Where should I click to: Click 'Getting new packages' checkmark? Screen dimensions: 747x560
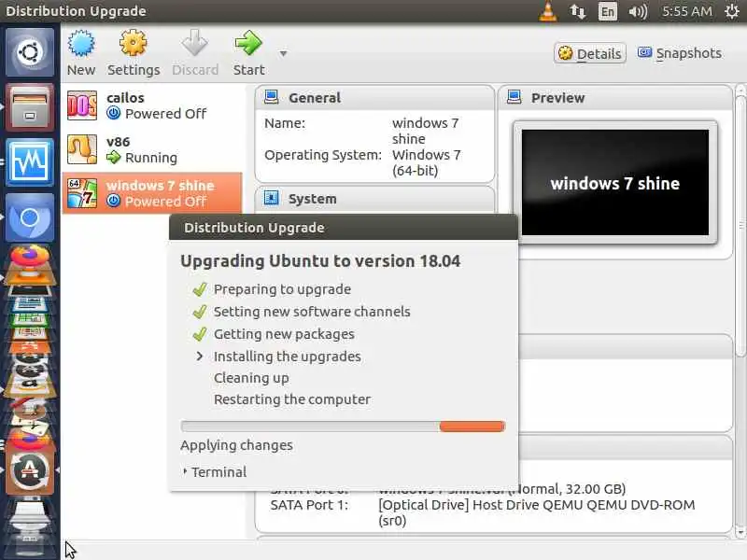click(x=200, y=334)
